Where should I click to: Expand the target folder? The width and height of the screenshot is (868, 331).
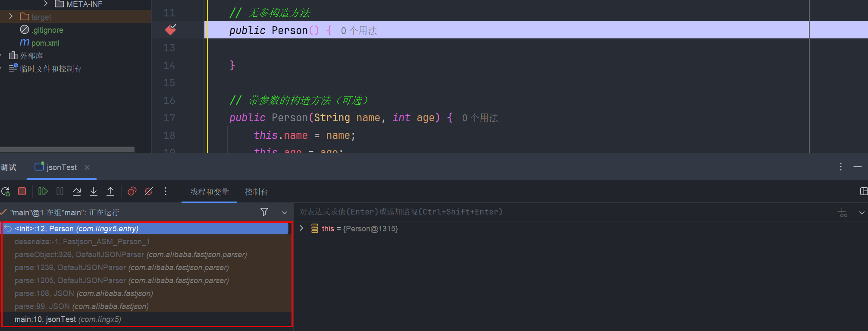pyautogui.click(x=11, y=16)
